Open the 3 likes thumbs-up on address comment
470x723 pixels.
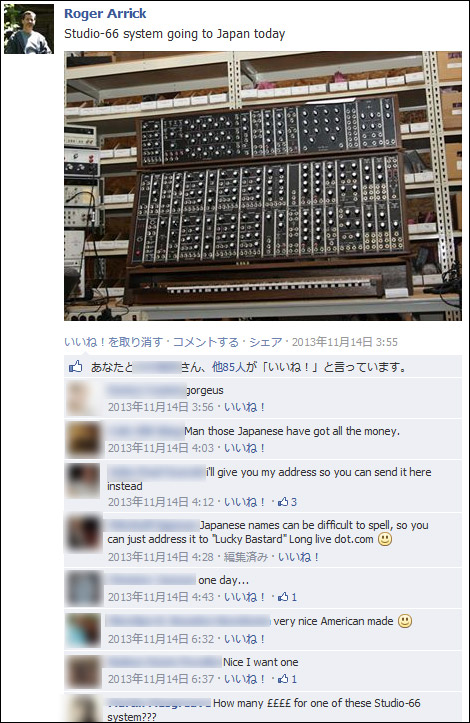(287, 502)
